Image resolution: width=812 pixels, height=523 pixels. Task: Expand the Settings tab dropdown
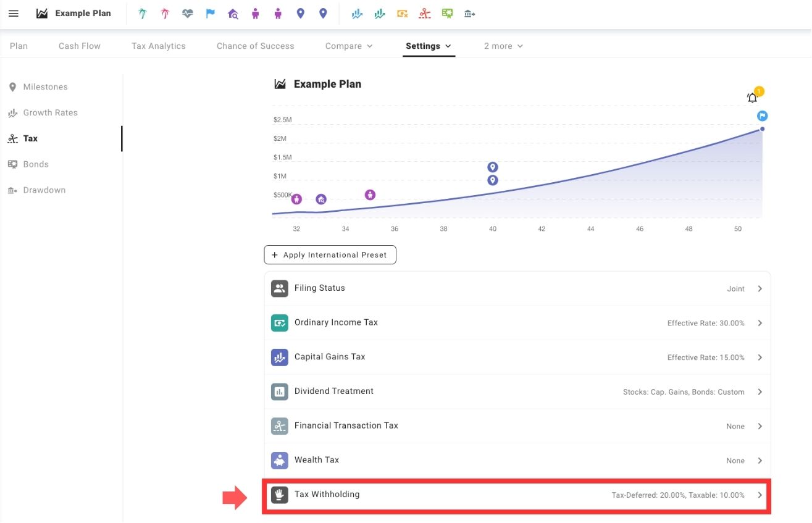(429, 46)
